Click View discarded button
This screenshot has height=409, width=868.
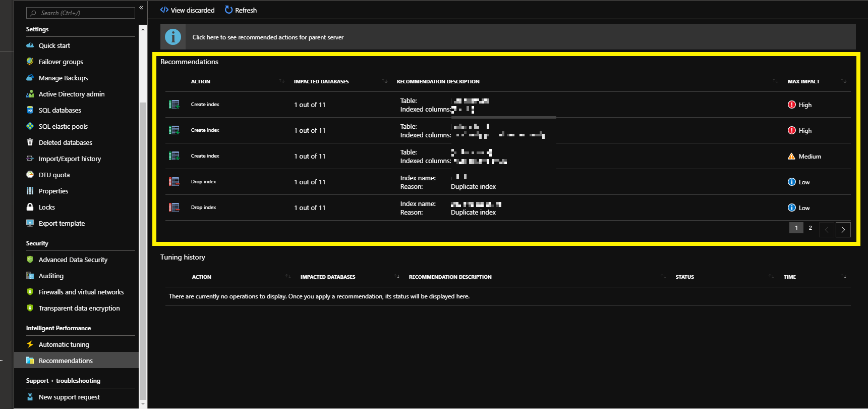point(188,10)
